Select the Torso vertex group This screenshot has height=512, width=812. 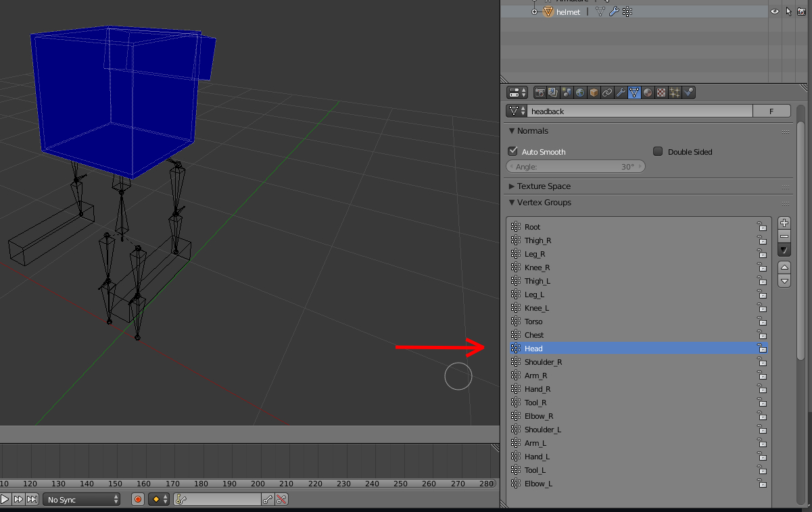coord(638,321)
